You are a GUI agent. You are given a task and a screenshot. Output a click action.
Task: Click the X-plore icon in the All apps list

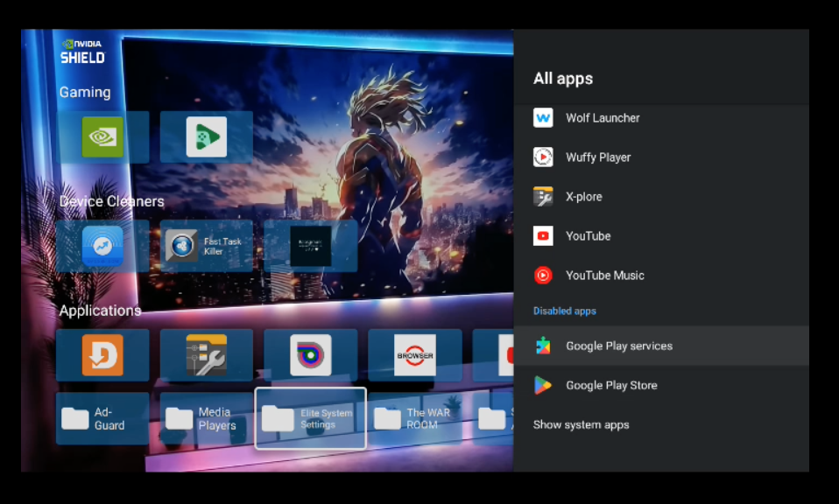click(x=543, y=197)
